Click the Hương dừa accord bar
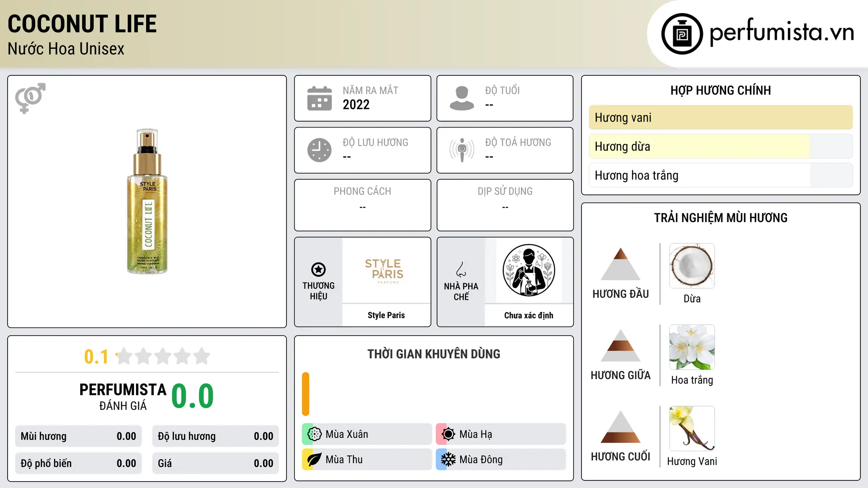The height and width of the screenshot is (488, 868). tap(721, 146)
